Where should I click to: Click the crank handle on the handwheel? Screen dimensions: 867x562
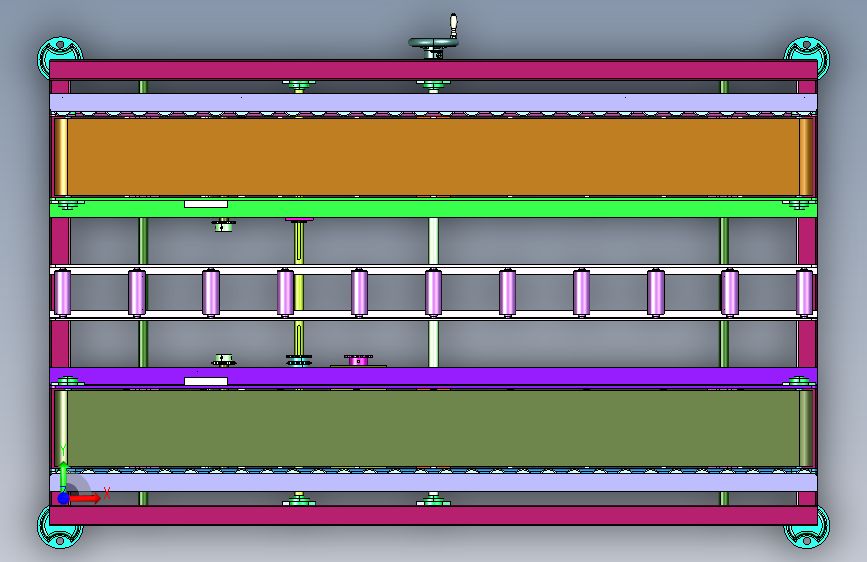[453, 25]
